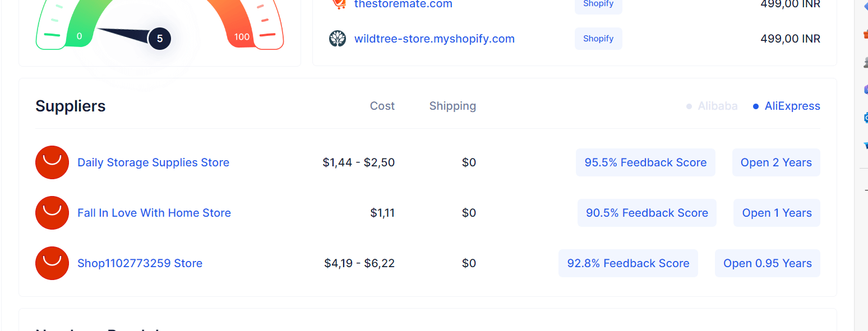Screen dimensions: 868x331
Task: Click the gauge needle knob showing 5
Action: (159, 39)
